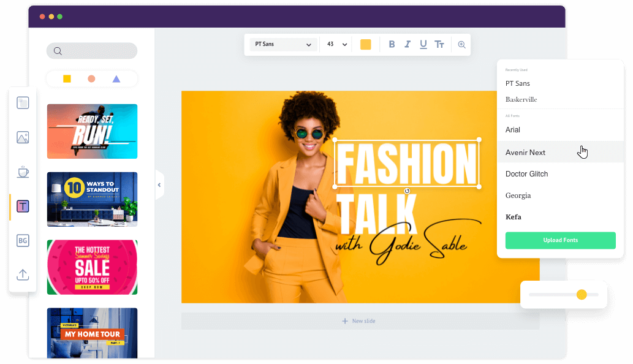Open the font size 43 dropdown
The height and width of the screenshot is (364, 633).
[336, 44]
